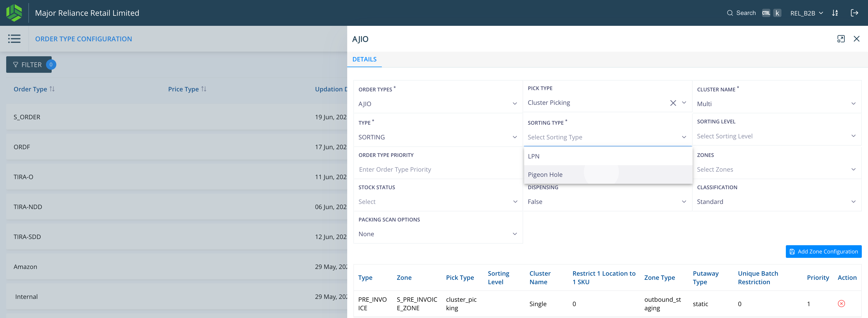Viewport: 868px width, 318px height.
Task: Open the REL_B2B account dropdown
Action: [x=806, y=13]
